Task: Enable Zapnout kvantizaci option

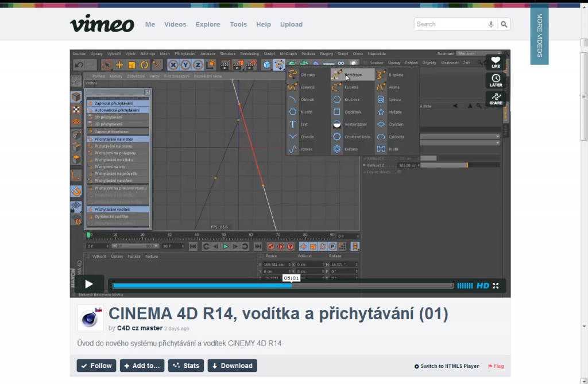Action: coord(118,131)
